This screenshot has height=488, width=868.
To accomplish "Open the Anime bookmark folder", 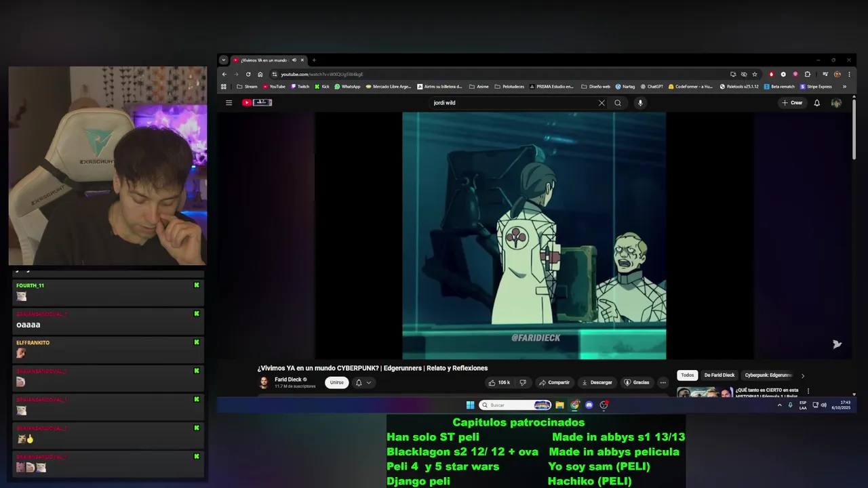I will coord(479,87).
